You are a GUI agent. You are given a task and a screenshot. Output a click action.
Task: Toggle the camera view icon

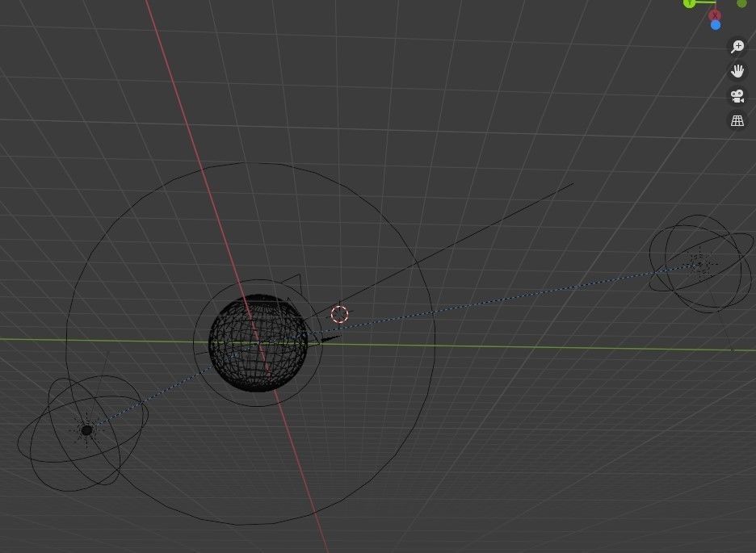pos(737,96)
